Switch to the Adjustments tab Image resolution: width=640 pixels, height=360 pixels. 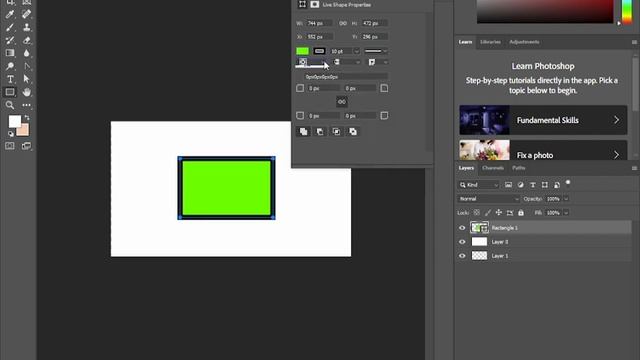pyautogui.click(x=524, y=42)
